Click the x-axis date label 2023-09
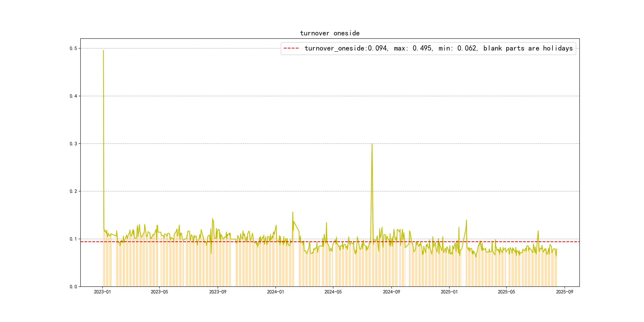Viewport: 644px width, 322px height. coord(217,292)
